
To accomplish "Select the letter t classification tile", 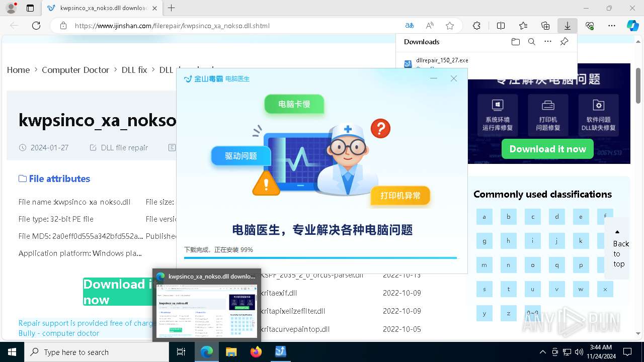I will tap(508, 289).
